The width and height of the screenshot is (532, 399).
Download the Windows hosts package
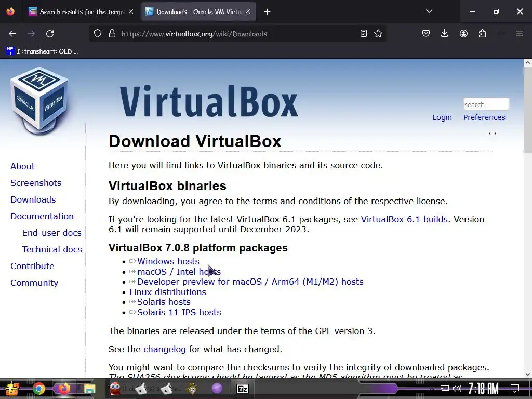point(168,262)
